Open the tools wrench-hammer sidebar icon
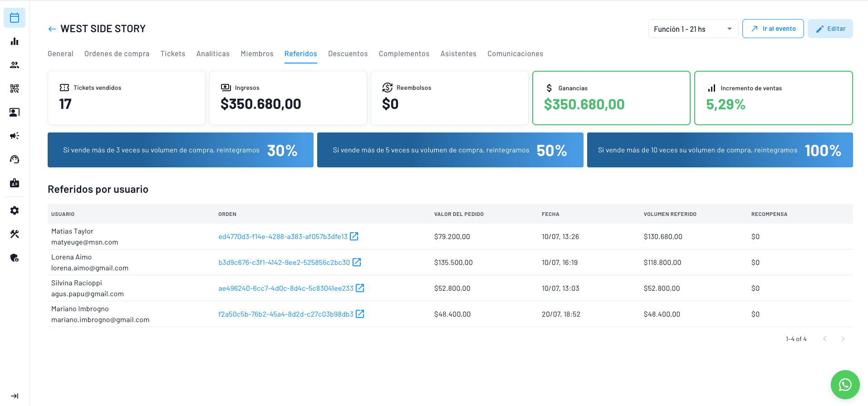 [15, 234]
